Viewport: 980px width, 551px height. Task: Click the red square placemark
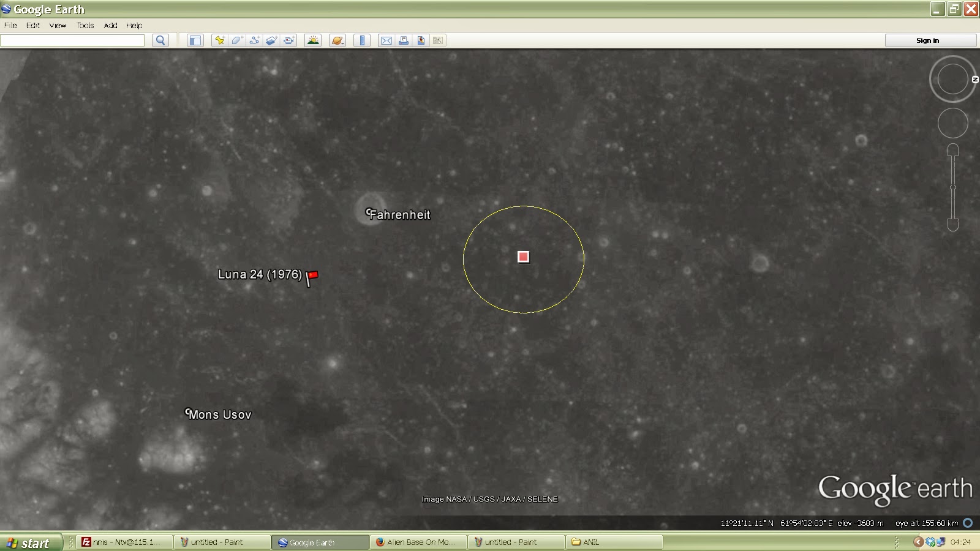point(523,257)
